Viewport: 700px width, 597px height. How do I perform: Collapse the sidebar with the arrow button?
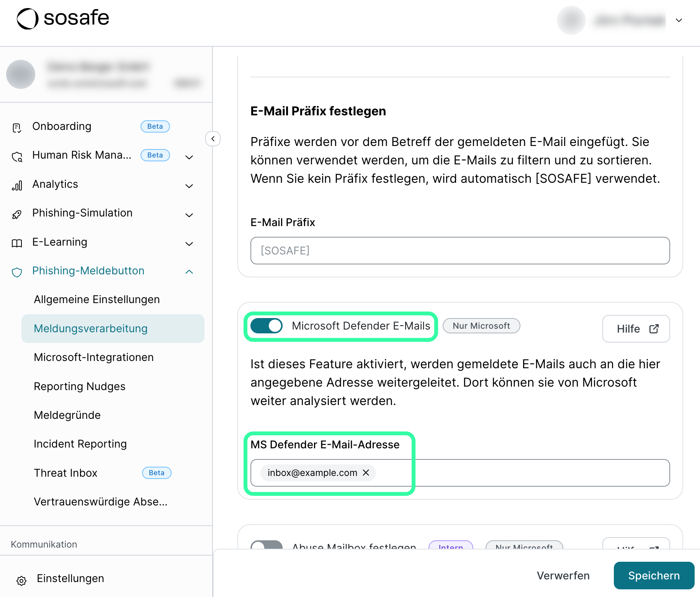coord(213,139)
